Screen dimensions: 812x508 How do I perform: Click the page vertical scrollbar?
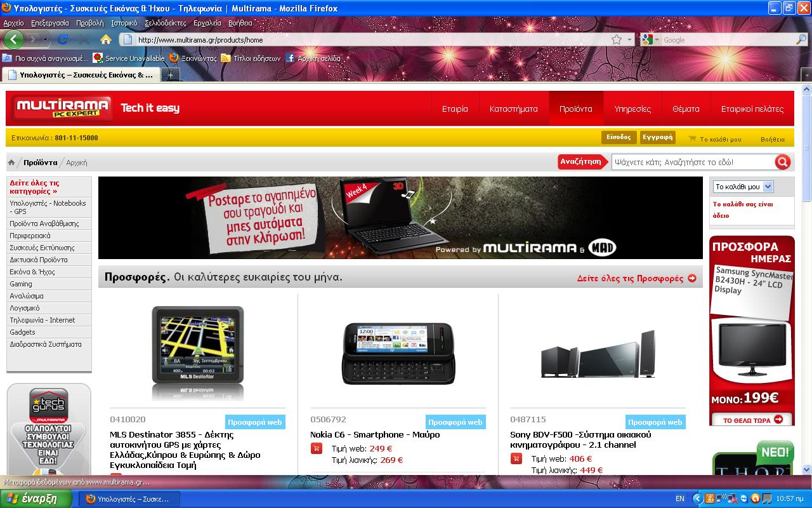pos(806,279)
